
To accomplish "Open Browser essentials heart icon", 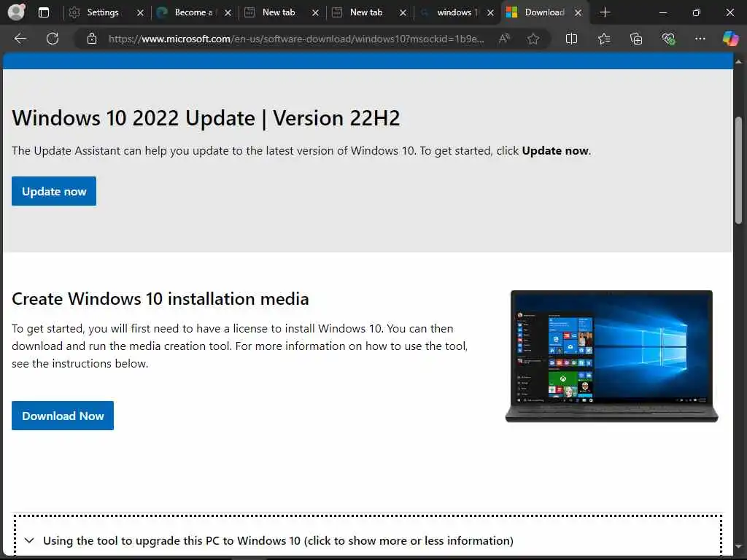I will (x=668, y=39).
